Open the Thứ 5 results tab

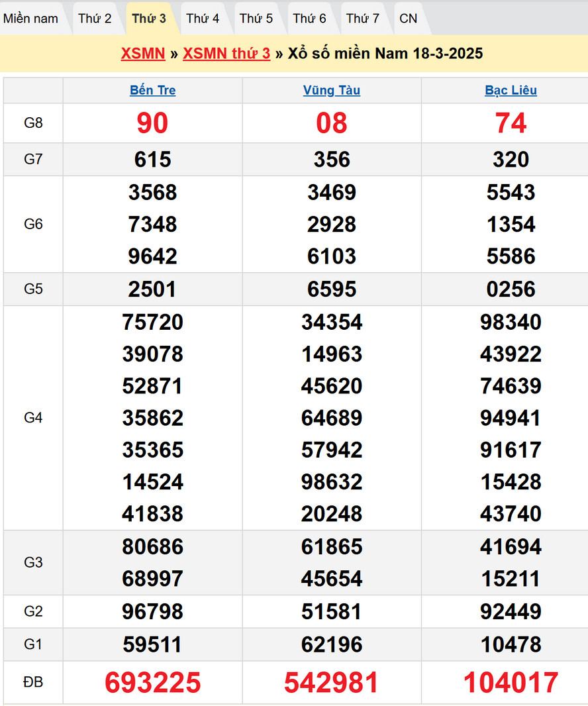pos(256,19)
